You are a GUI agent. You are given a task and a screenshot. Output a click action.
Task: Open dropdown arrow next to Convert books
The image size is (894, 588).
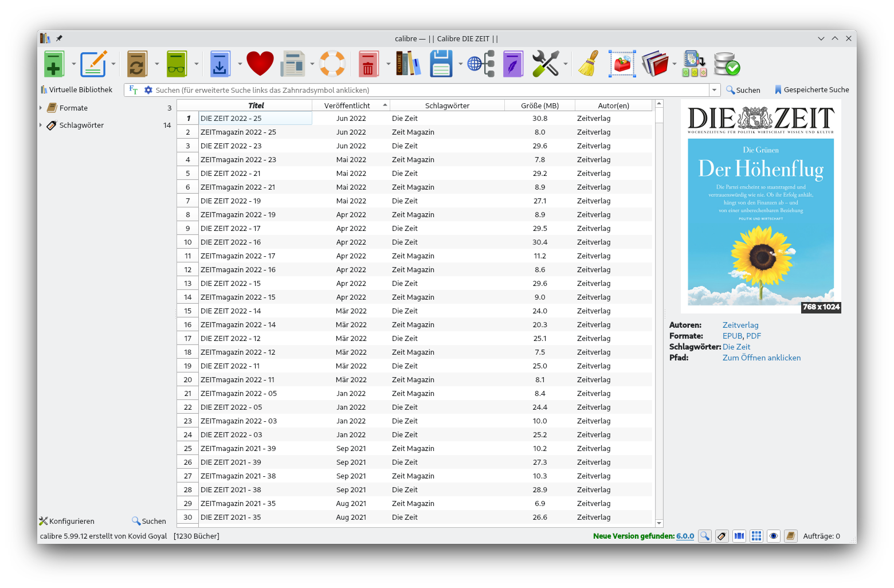pyautogui.click(x=156, y=64)
